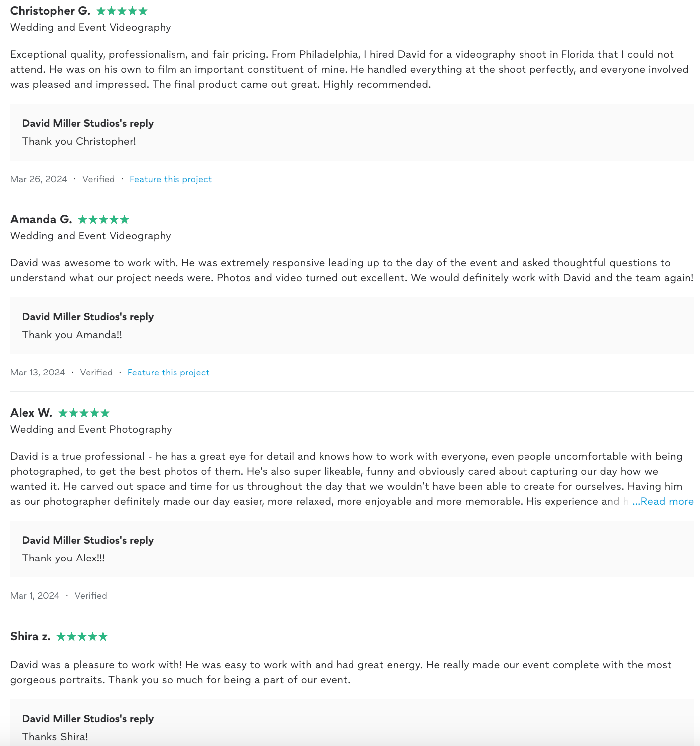Click the Mar 1, 2024 review date

pos(35,596)
